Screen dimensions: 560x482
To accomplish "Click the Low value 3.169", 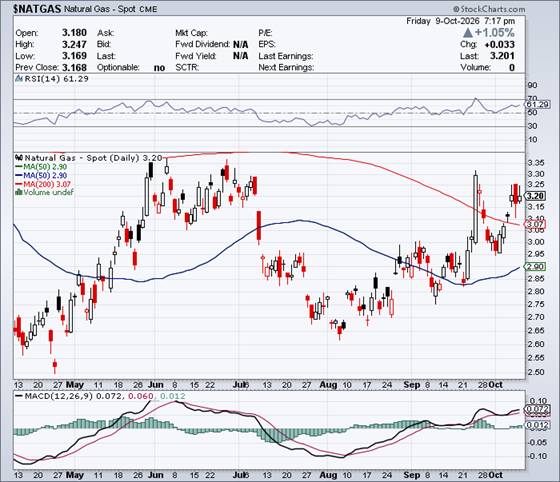I will [x=74, y=56].
